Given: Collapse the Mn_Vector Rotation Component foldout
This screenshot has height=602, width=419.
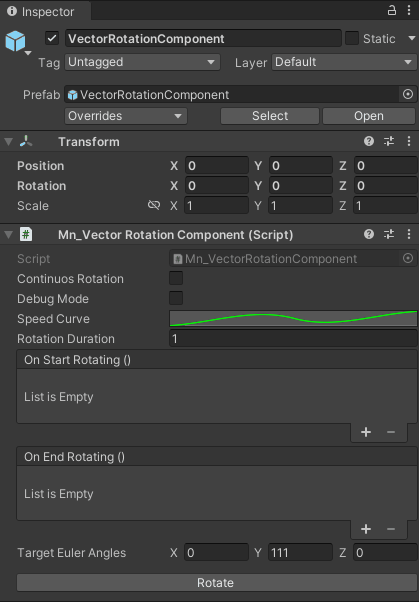Looking at the screenshot, I should 8,235.
